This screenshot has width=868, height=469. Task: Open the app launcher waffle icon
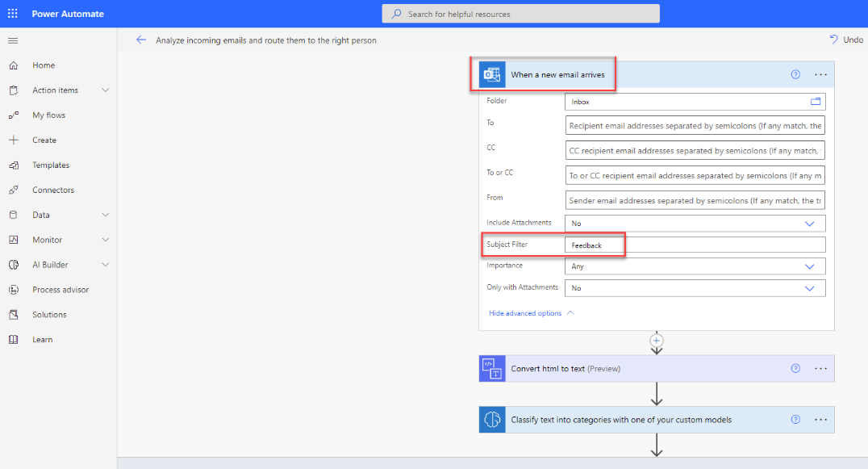point(11,12)
